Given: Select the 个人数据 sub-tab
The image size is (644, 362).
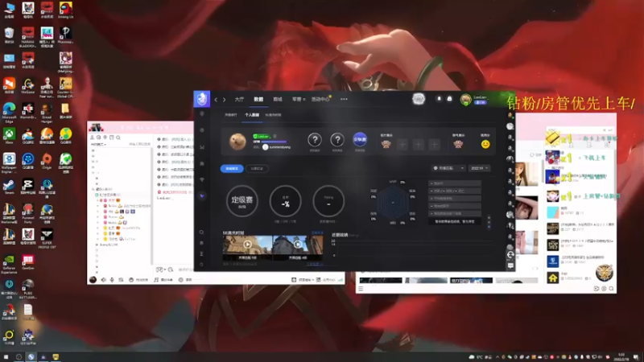Looking at the screenshot, I should tap(252, 115).
